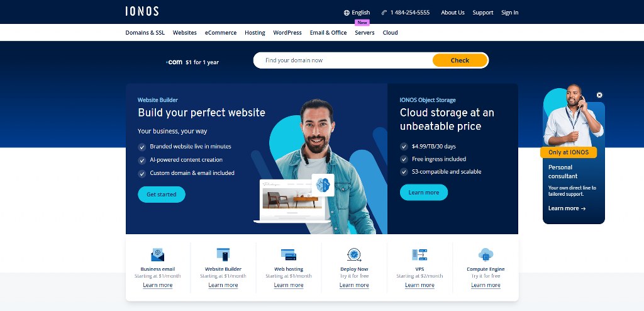Image resolution: width=644 pixels, height=311 pixels.
Task: Open Cloud menu
Action: click(x=390, y=33)
